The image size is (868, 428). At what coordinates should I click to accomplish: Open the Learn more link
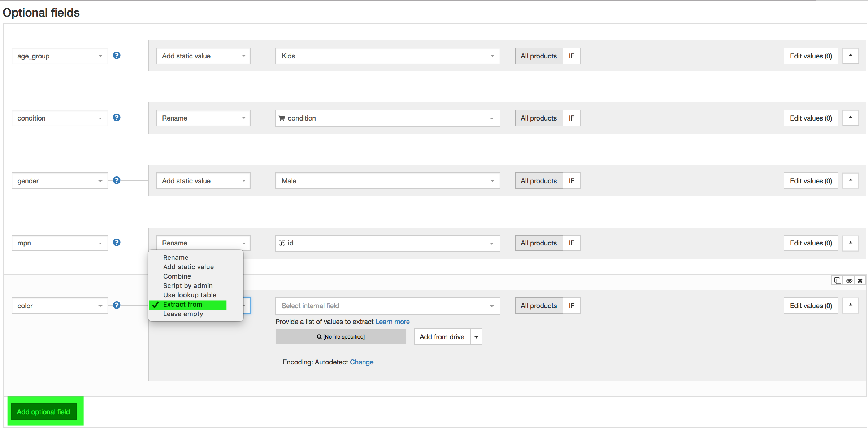(x=392, y=322)
